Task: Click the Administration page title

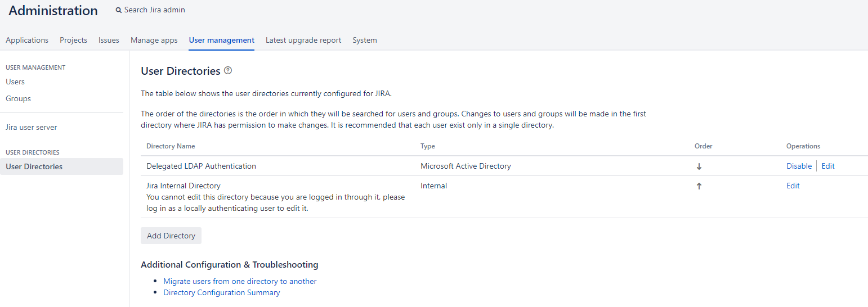Action: [x=53, y=10]
